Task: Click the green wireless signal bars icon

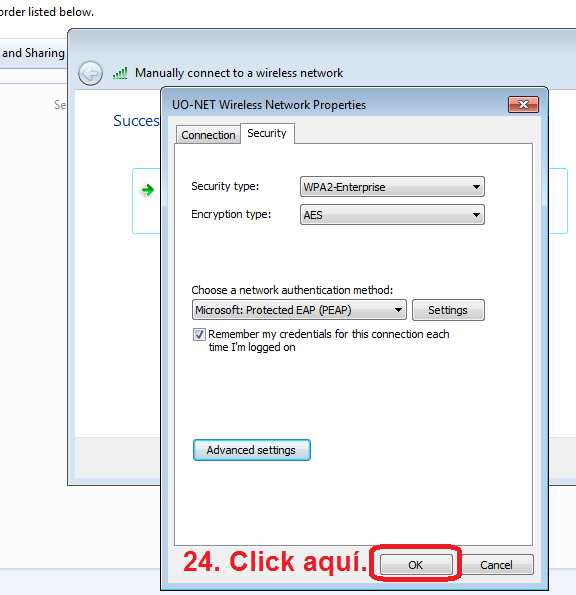Action: point(120,73)
